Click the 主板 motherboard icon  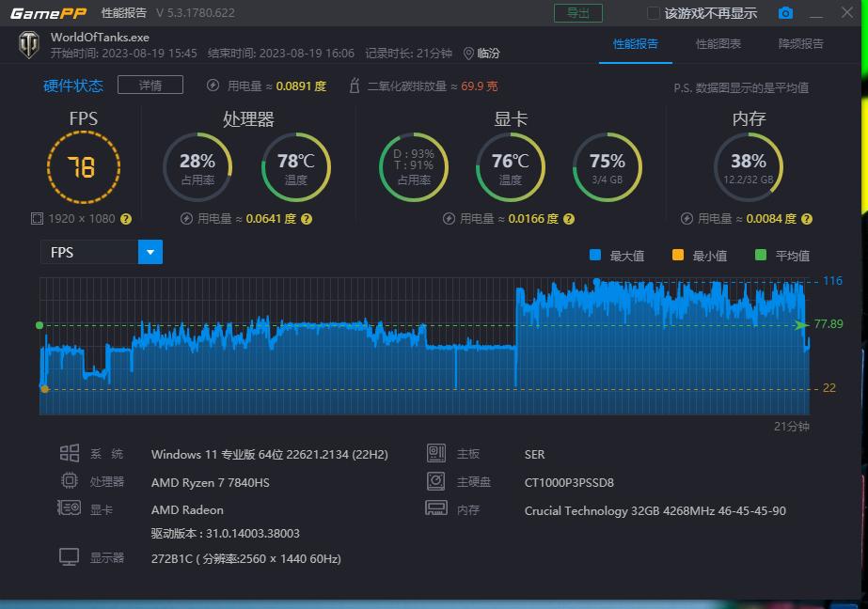click(436, 453)
